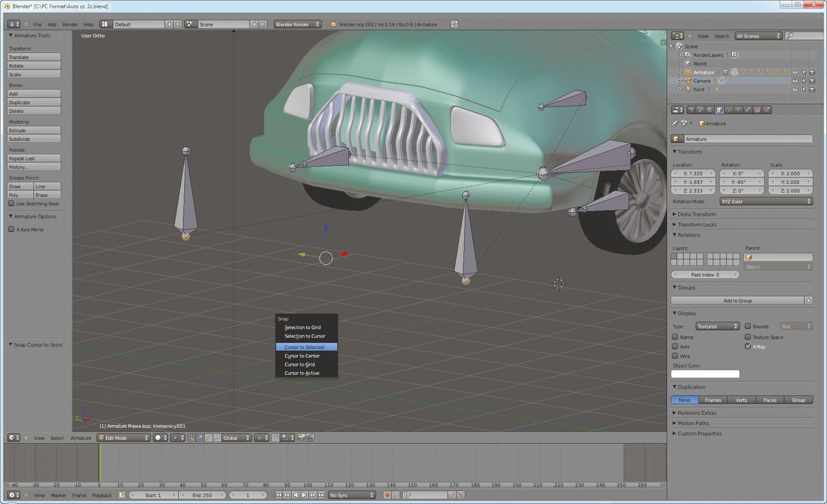Click the Add to Group button
The height and width of the screenshot is (504, 827).
pos(737,300)
